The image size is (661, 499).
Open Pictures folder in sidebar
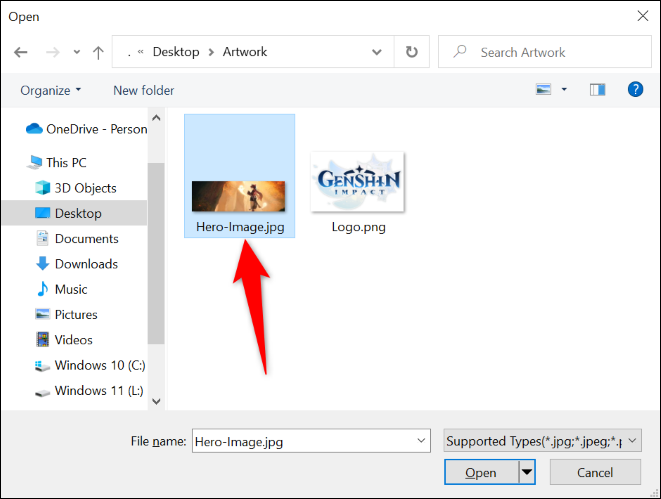coord(66,314)
